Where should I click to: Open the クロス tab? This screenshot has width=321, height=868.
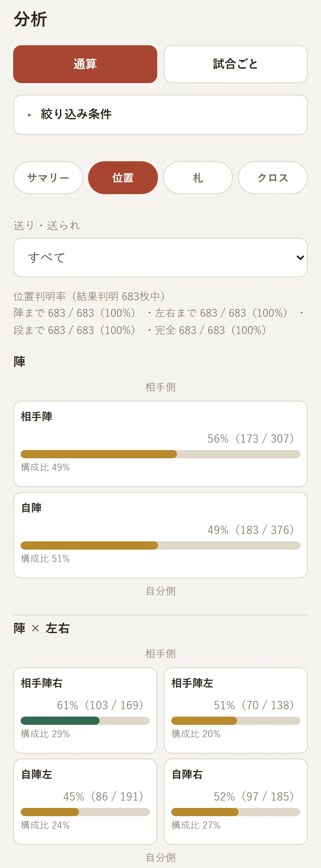coord(273,178)
